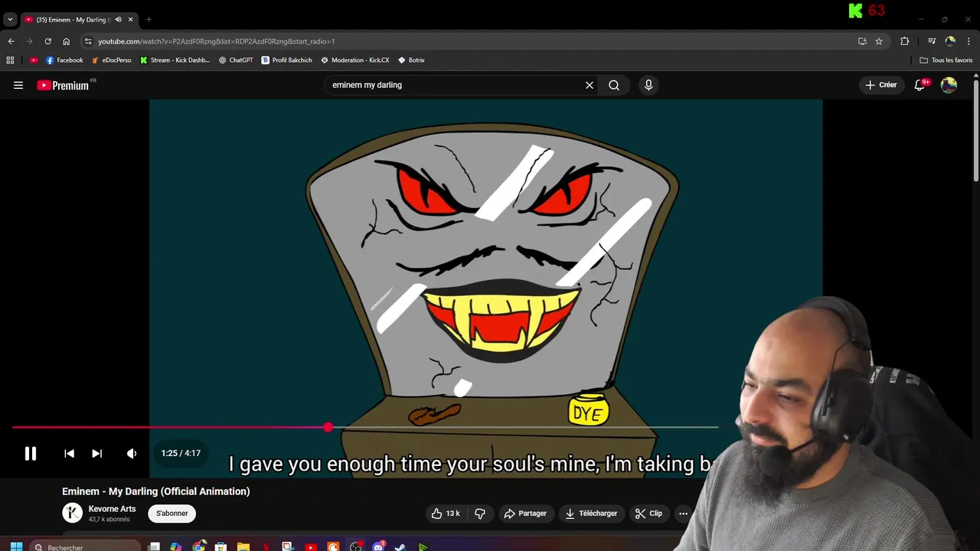Select the Eminem - My Darling tab
Screen dimensions: 980x551
(73, 19)
